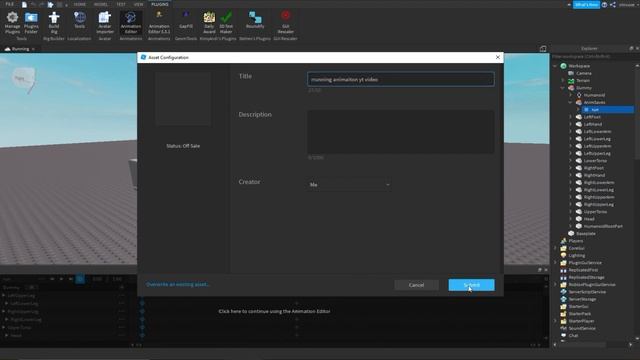Click the share icon in title bar
The width and height of the screenshot is (640, 360).
pos(613,4)
